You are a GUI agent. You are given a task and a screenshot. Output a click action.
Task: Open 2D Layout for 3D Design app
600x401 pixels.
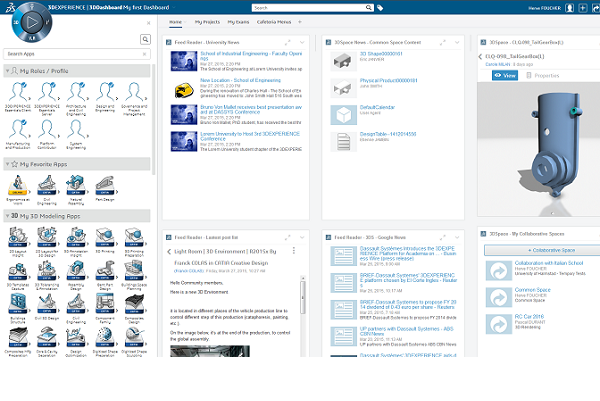click(47, 241)
